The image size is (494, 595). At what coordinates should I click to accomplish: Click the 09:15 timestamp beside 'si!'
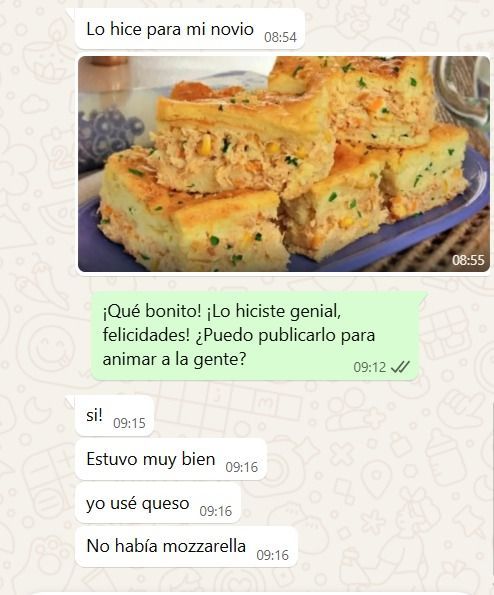click(x=129, y=423)
